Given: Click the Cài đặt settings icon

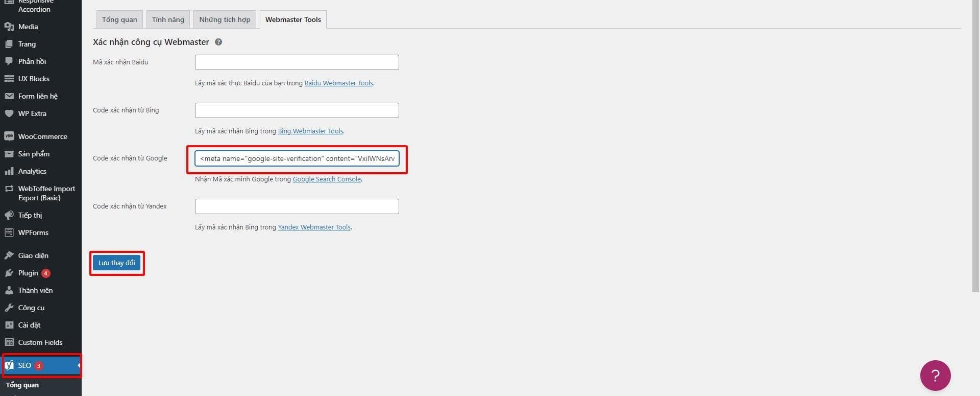Looking at the screenshot, I should click(9, 325).
